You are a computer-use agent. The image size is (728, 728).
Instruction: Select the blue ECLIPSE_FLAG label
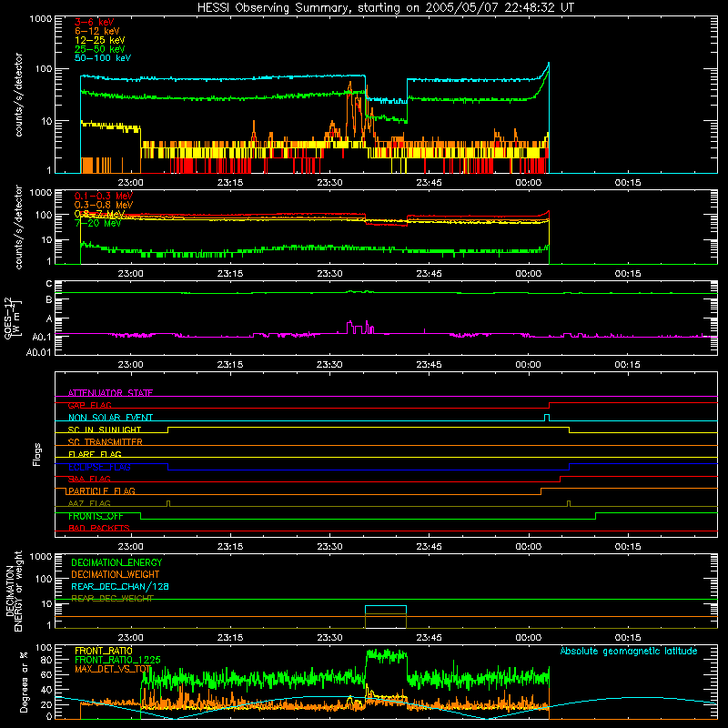coord(99,467)
